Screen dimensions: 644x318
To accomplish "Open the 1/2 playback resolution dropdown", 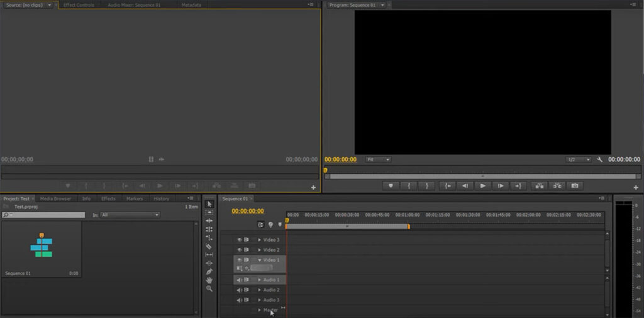I will (579, 159).
